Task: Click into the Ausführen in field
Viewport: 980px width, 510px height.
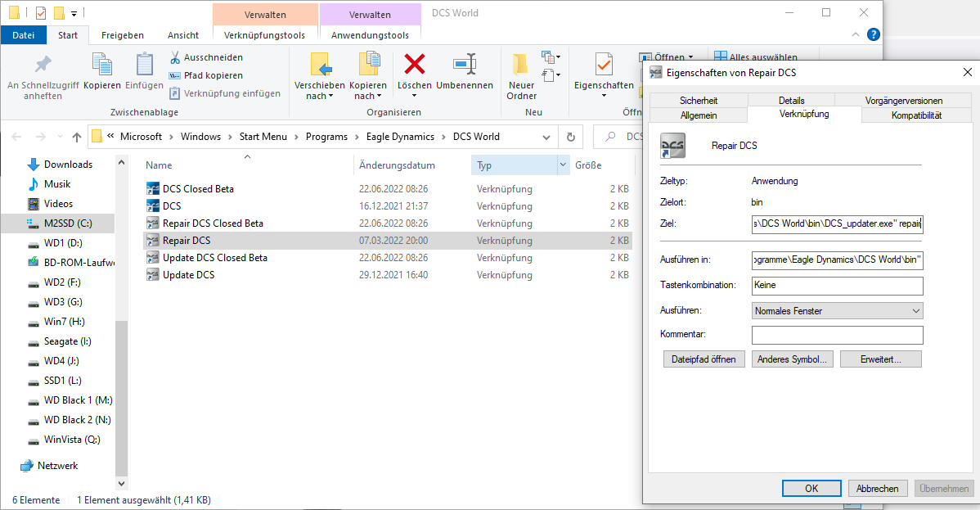Action: click(838, 260)
